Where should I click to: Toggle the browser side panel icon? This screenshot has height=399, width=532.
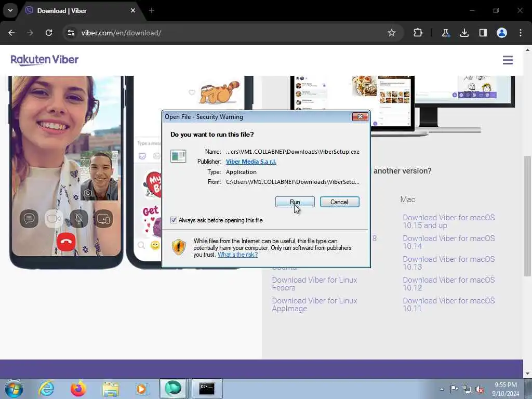pyautogui.click(x=483, y=33)
